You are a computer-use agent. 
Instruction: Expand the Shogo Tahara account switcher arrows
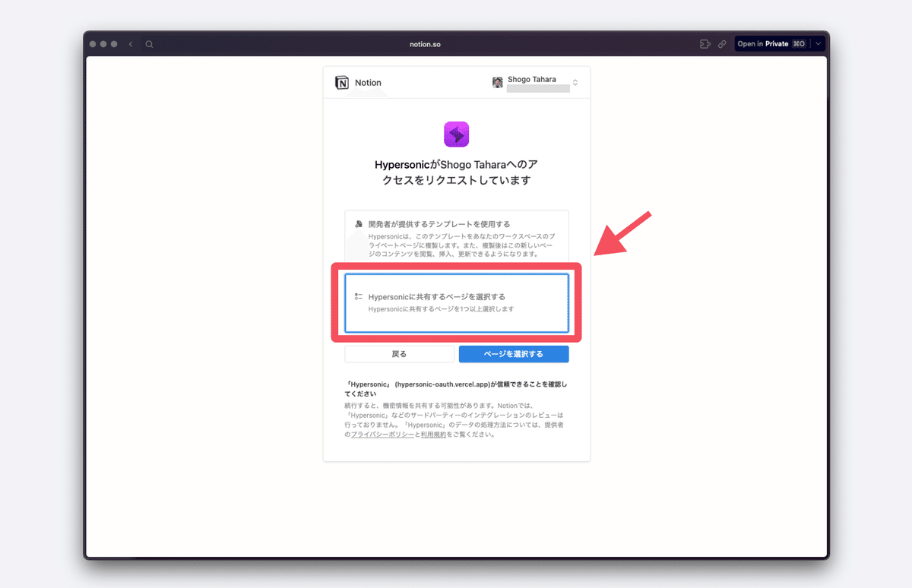tap(575, 83)
